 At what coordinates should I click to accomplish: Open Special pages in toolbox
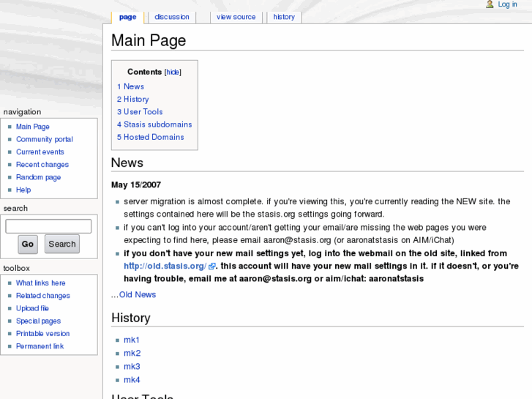(x=38, y=321)
